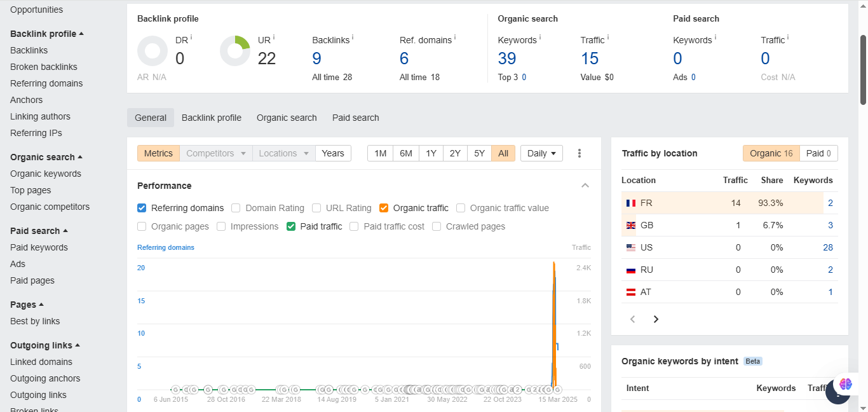Click the DR donut chart

point(153,51)
